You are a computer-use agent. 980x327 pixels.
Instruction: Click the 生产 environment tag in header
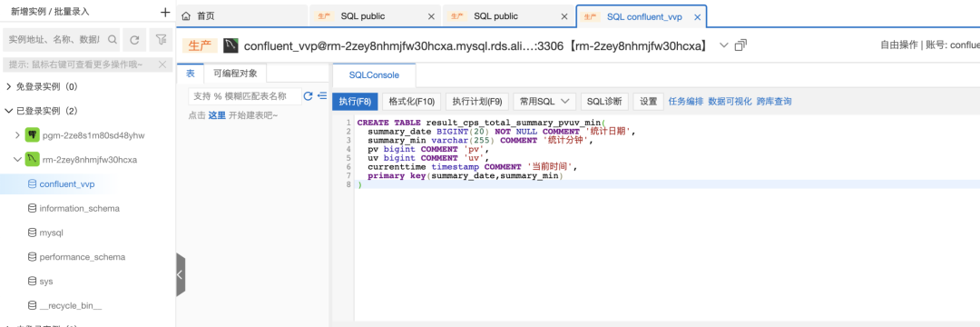[x=200, y=45]
